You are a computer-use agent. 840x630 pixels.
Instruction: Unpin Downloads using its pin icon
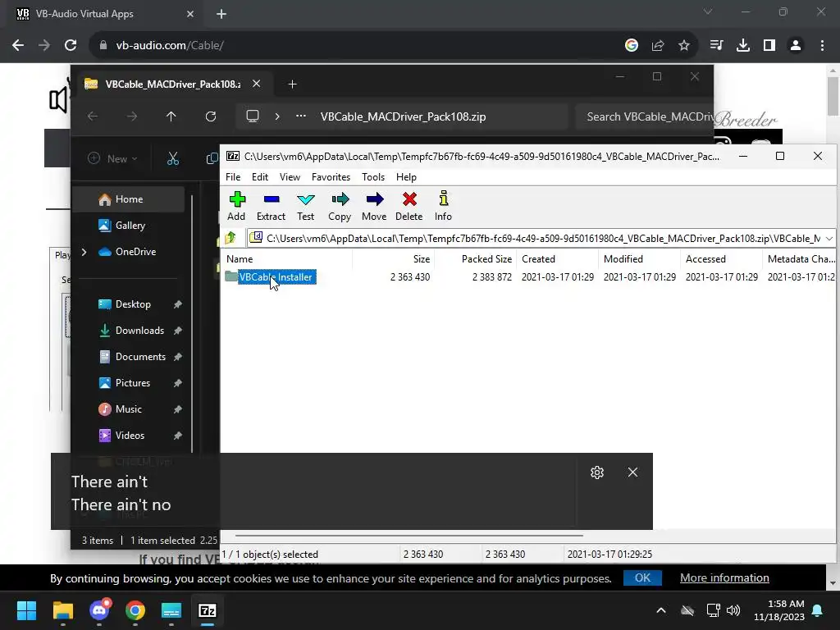coord(178,331)
